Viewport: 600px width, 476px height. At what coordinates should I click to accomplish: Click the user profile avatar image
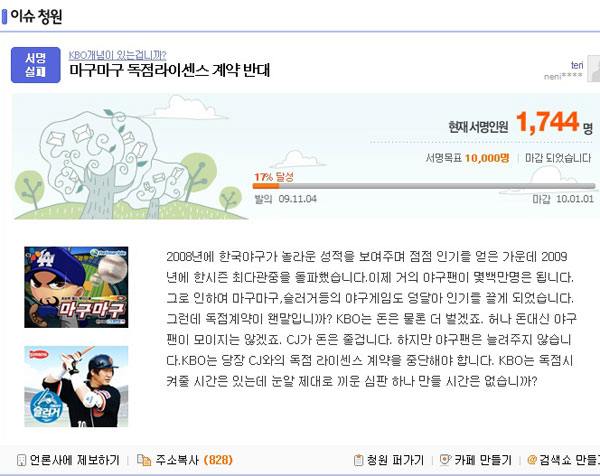(593, 68)
